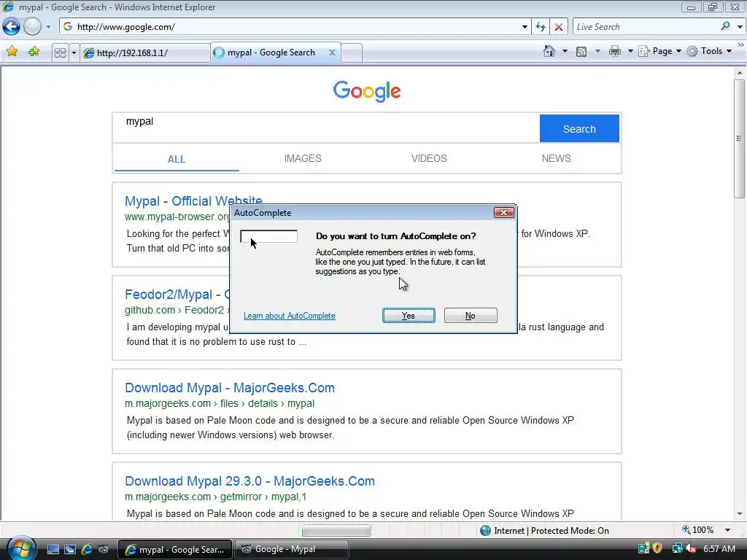Screen dimensions: 747x560
Task: Show more toolbar commands chevron
Action: pyautogui.click(x=741, y=44)
